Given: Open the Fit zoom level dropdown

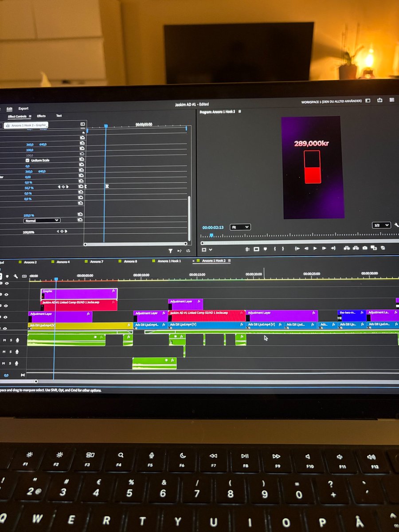Looking at the screenshot, I should (240, 227).
